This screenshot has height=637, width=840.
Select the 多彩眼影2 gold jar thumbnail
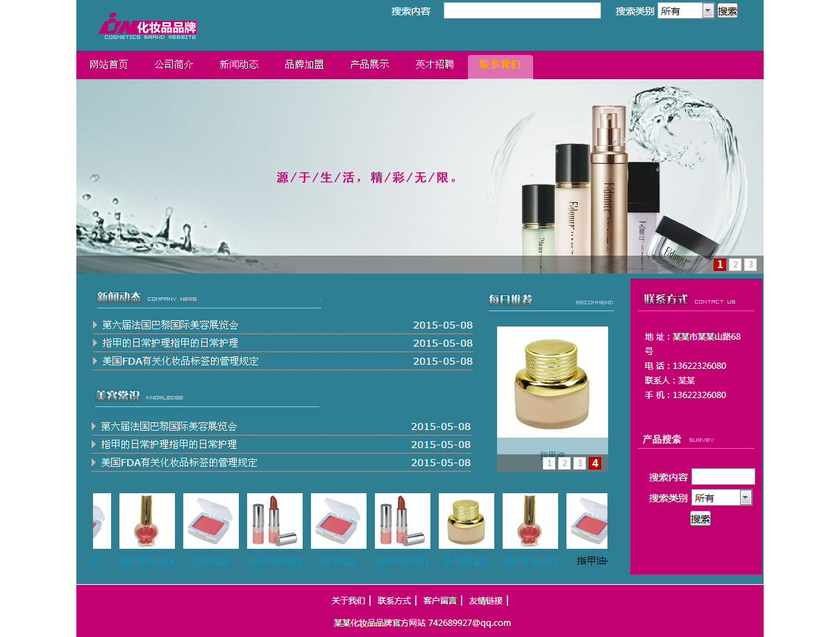pyautogui.click(x=467, y=521)
